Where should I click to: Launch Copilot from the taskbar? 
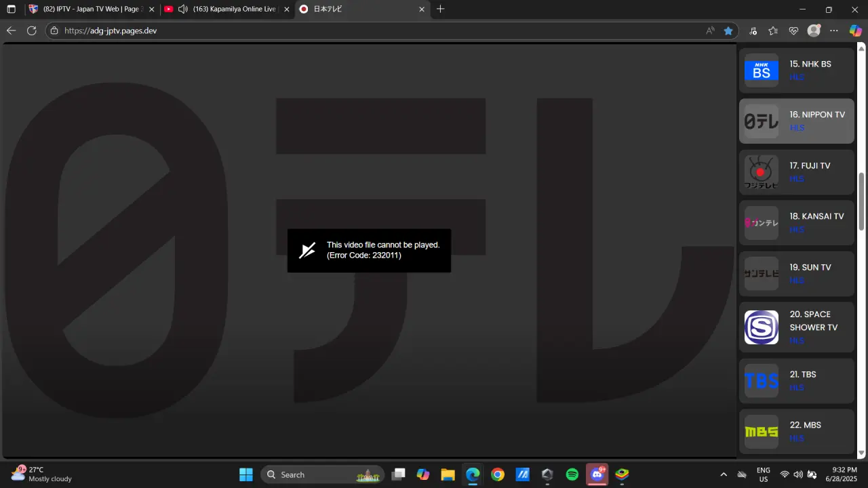click(x=423, y=474)
